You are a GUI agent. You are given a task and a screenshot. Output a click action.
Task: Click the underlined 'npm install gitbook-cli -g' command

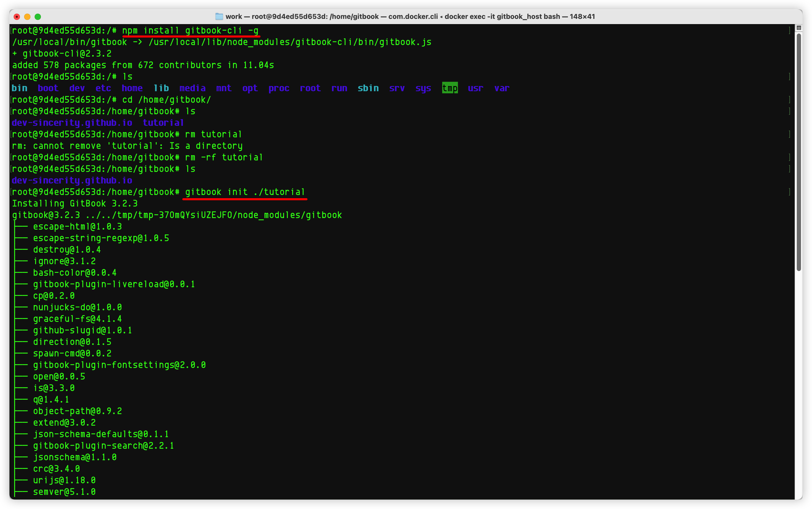pyautogui.click(x=190, y=31)
